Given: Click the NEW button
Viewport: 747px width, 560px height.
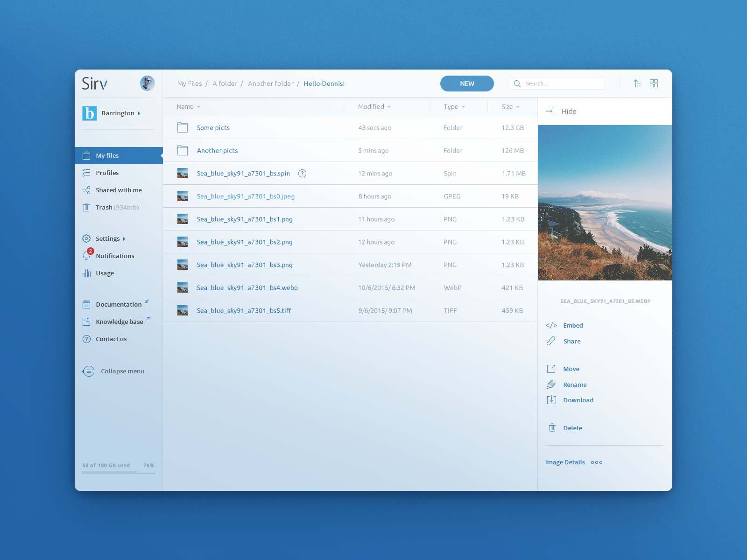Looking at the screenshot, I should point(467,83).
